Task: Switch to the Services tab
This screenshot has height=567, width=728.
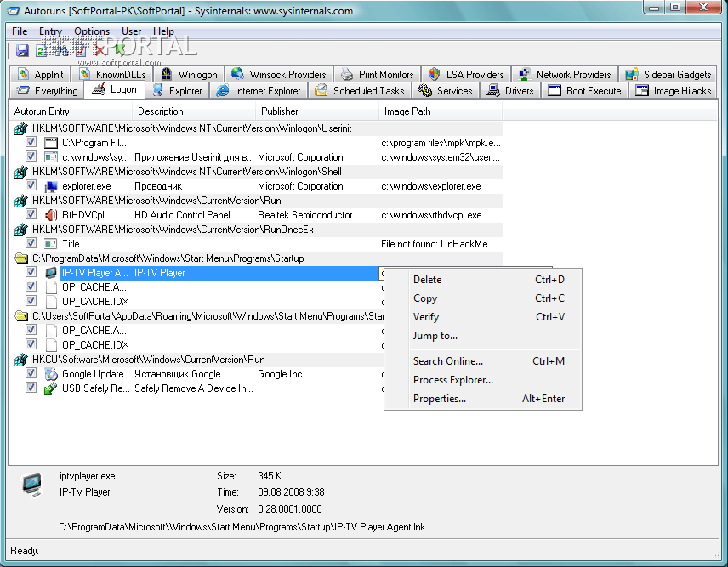Action: (446, 90)
